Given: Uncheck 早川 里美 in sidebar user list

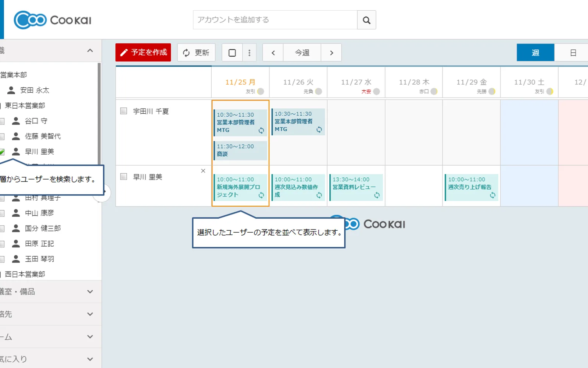Looking at the screenshot, I should 2,152.
